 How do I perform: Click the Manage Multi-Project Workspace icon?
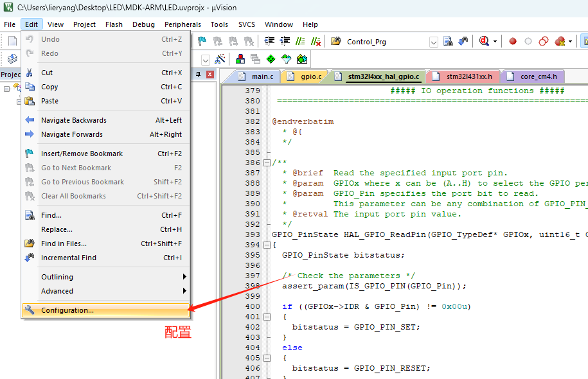[x=255, y=59]
